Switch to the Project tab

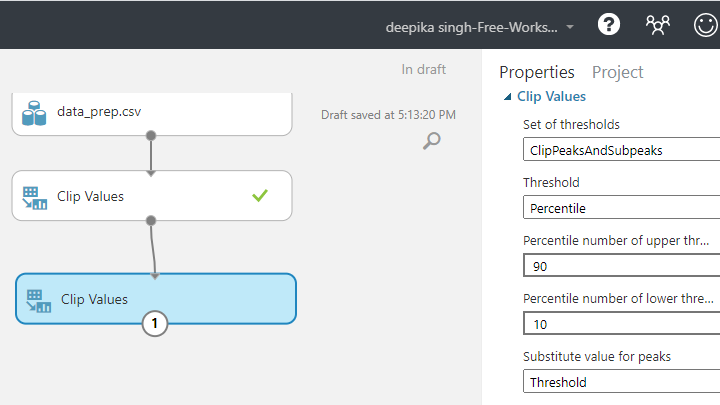click(x=618, y=72)
